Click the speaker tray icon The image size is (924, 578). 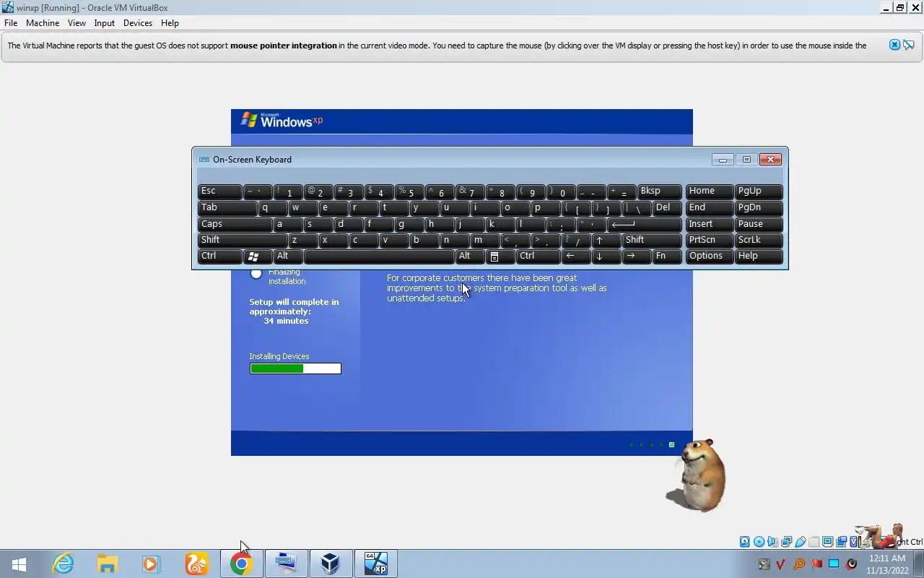(x=852, y=564)
